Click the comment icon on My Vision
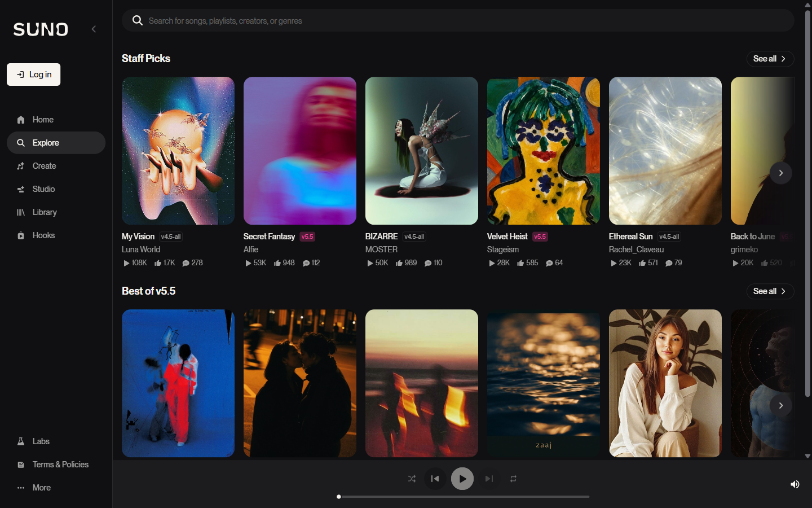The width and height of the screenshot is (812, 508). pos(186,263)
